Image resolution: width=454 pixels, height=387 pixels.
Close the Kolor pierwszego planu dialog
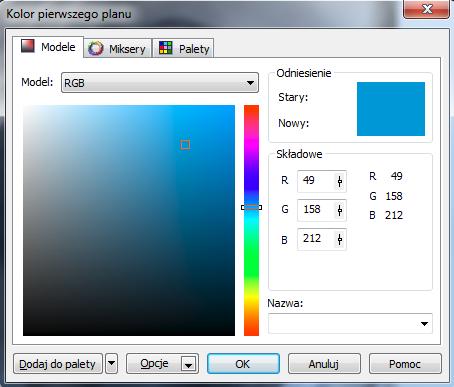427,9
